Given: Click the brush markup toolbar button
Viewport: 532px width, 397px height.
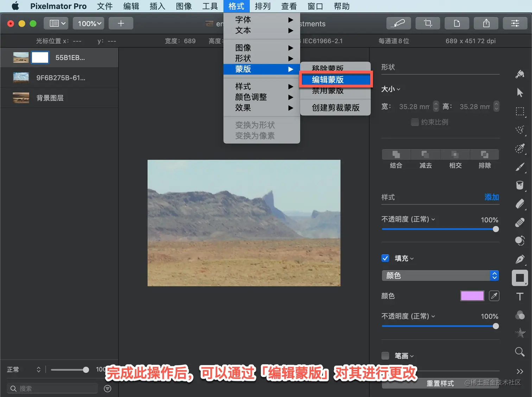Looking at the screenshot, I should [399, 23].
